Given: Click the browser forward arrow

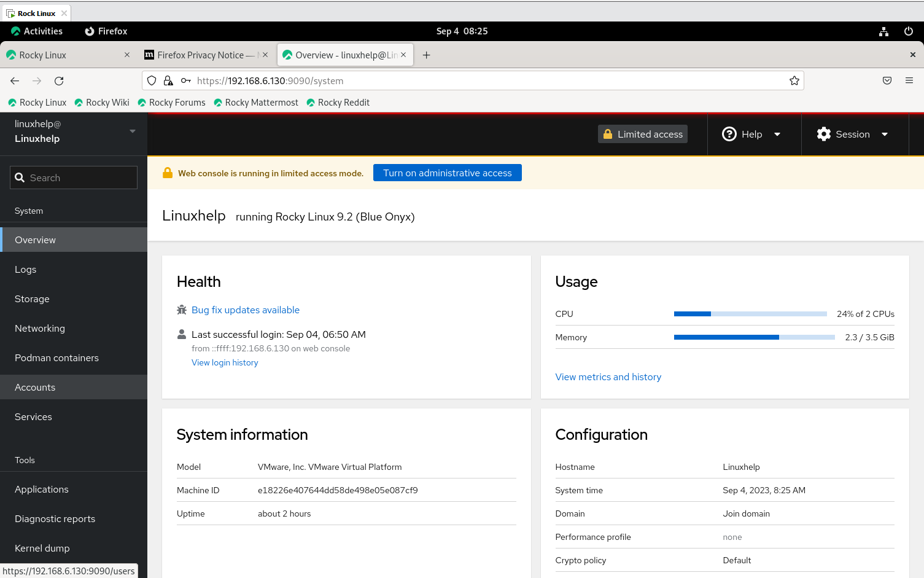Looking at the screenshot, I should 37,80.
